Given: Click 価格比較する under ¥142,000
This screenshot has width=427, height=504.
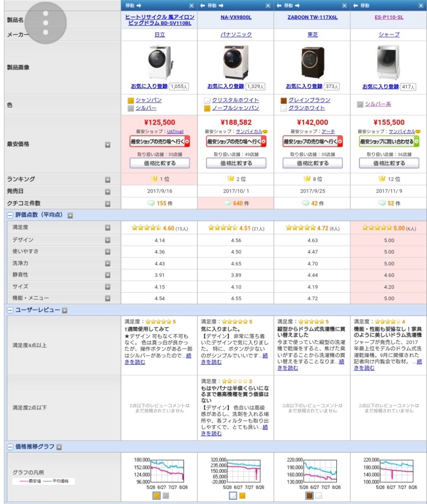Looking at the screenshot, I should pos(313,163).
